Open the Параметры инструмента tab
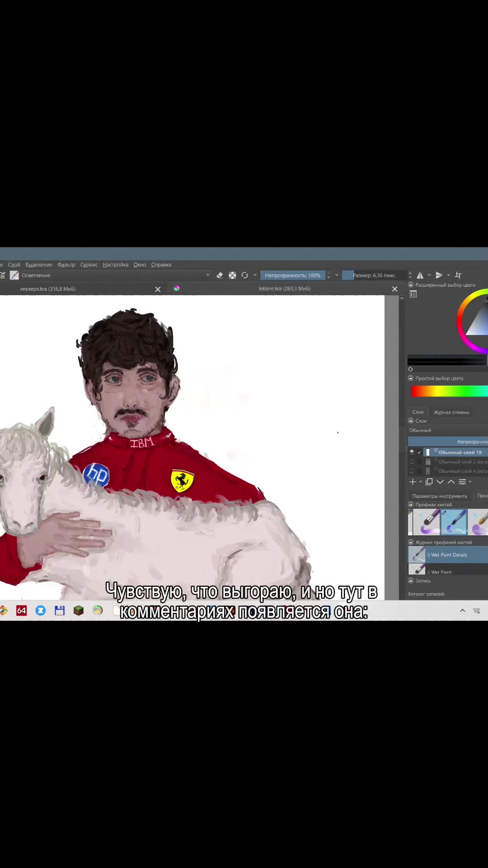 pyautogui.click(x=440, y=496)
